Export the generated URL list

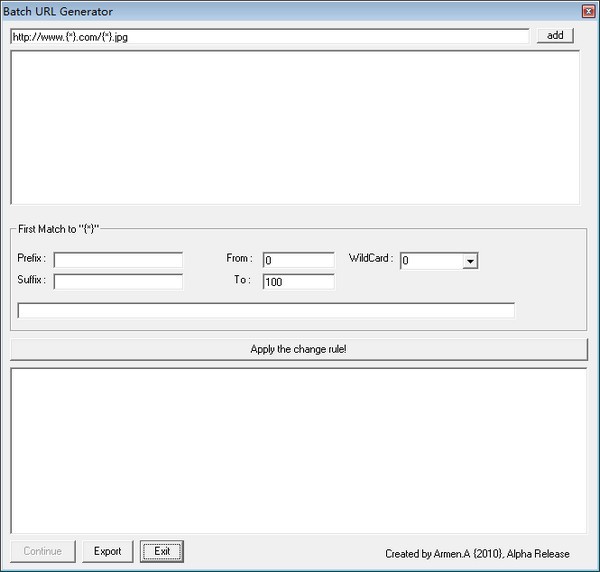(x=107, y=551)
